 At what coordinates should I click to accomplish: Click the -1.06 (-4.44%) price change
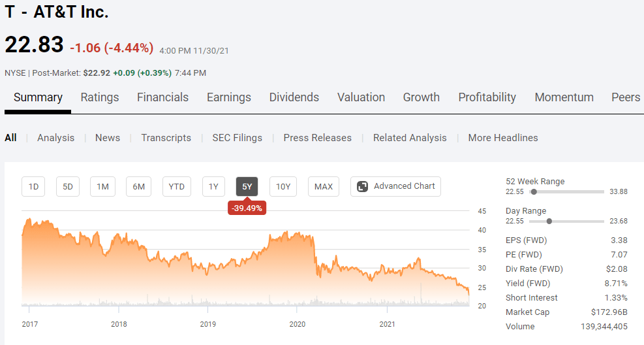(x=112, y=48)
